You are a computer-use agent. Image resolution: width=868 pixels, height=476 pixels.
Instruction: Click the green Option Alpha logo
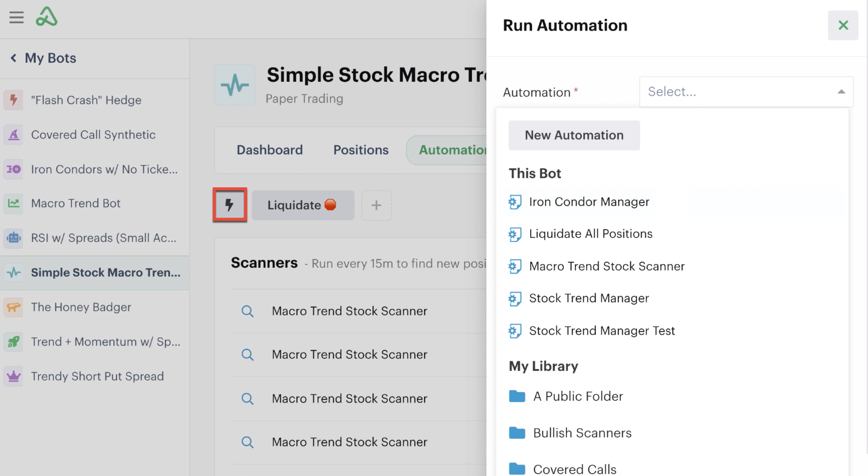tap(46, 17)
